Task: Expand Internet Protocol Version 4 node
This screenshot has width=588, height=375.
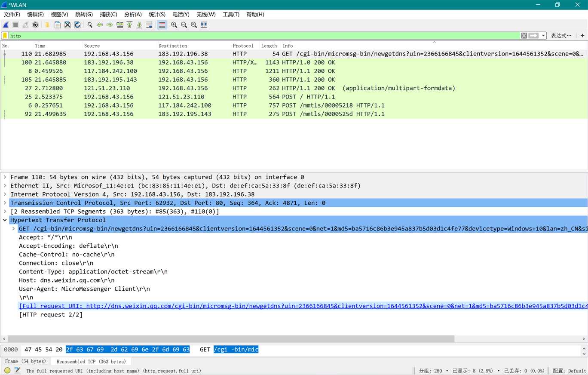Action: click(5, 194)
